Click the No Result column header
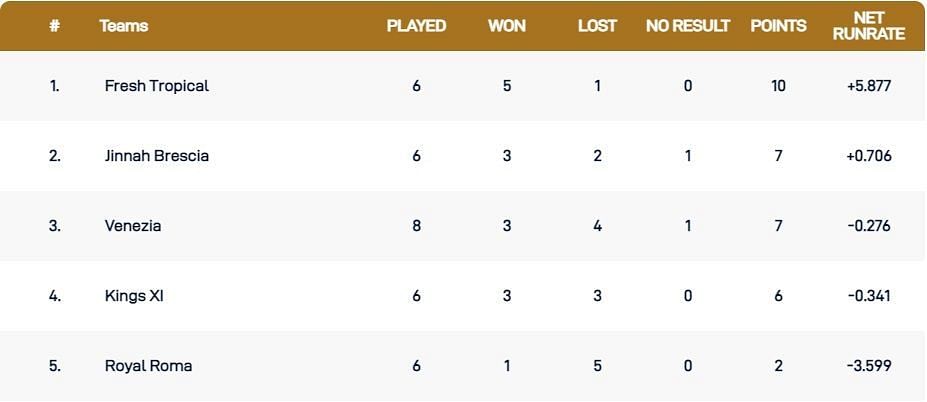Image resolution: width=927 pixels, height=402 pixels. (688, 26)
